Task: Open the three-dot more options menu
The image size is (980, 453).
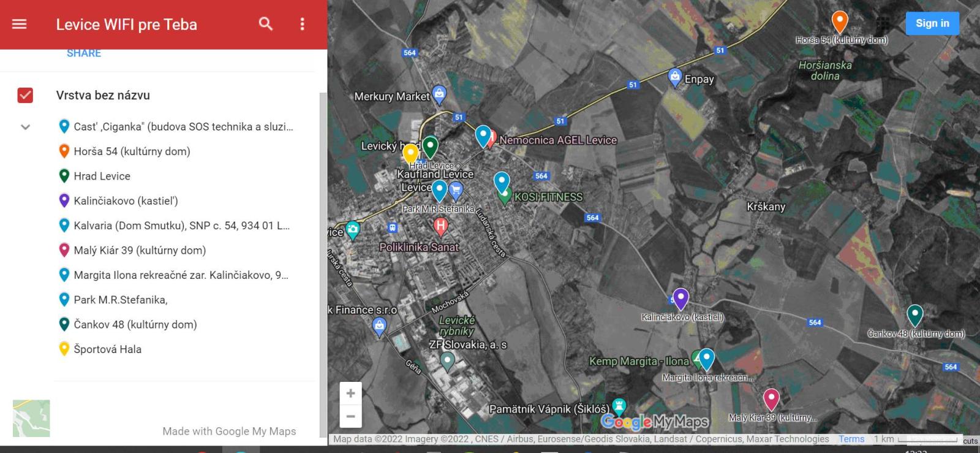Action: coord(302,24)
